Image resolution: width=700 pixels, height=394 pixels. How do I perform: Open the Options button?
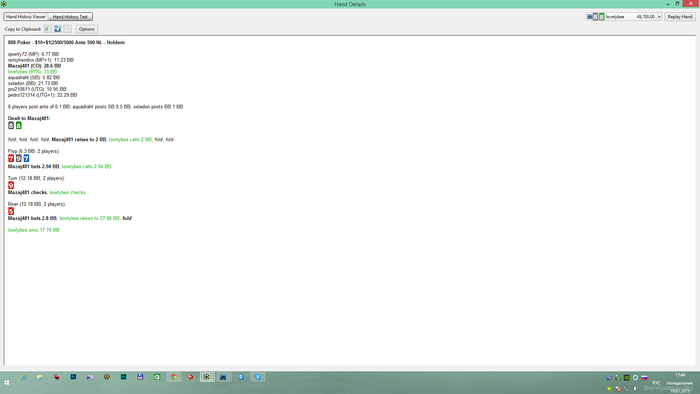coord(87,29)
